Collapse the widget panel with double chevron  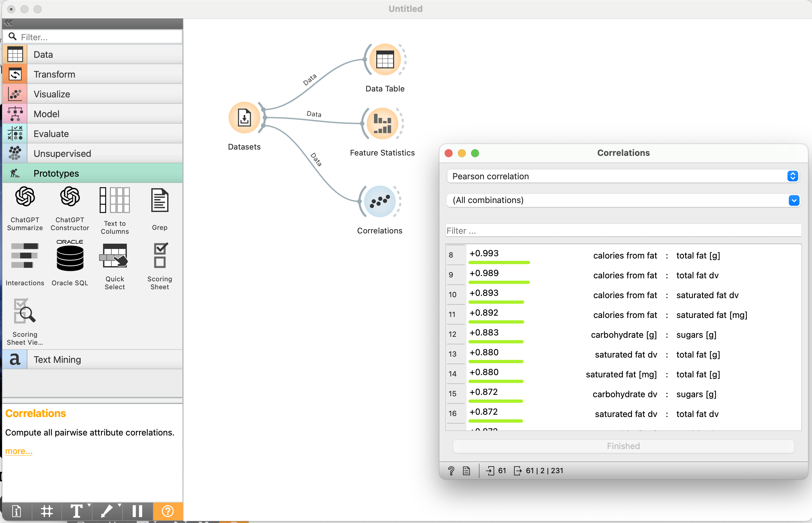(9, 23)
